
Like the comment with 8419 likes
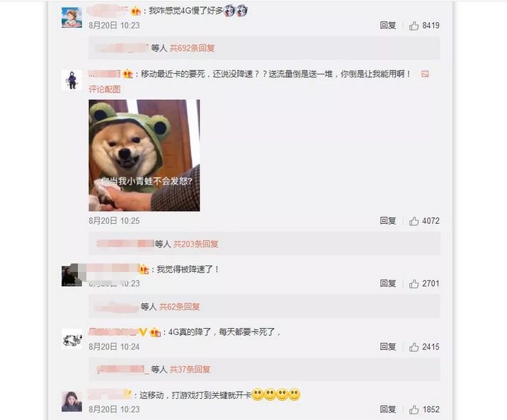point(414,26)
